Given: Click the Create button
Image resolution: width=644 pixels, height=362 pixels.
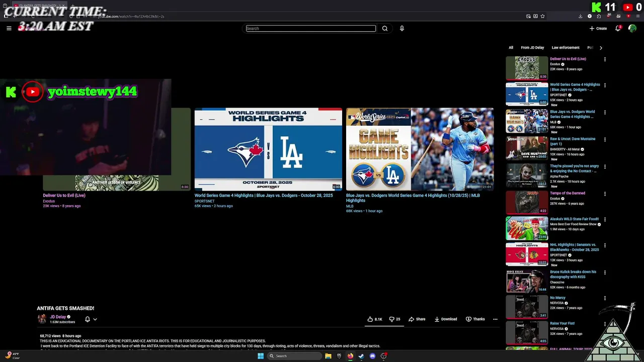Looking at the screenshot, I should click(598, 29).
